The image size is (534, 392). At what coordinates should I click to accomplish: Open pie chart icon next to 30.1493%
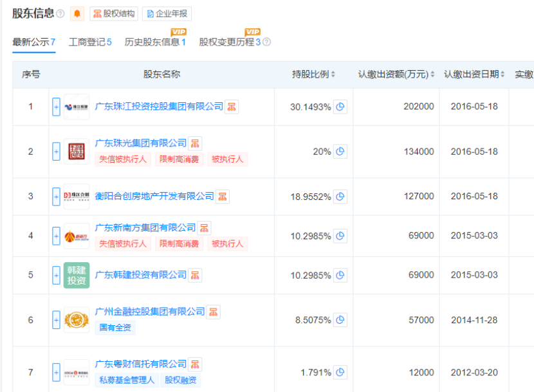click(340, 107)
